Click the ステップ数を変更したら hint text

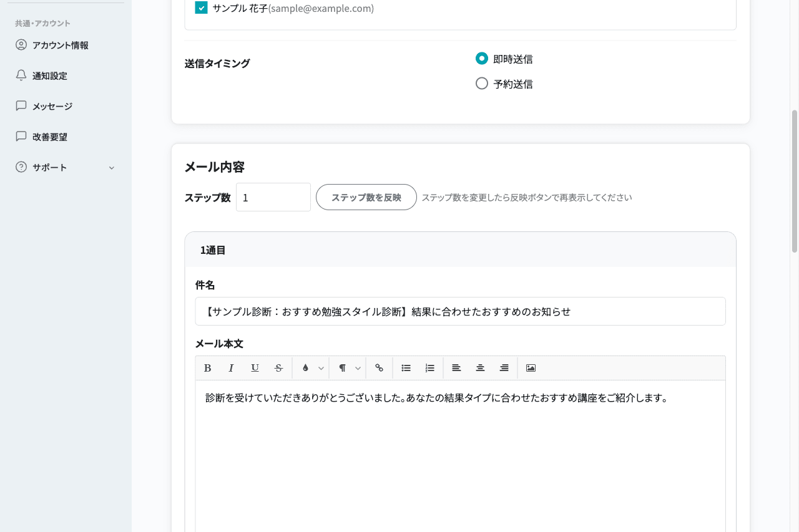pyautogui.click(x=527, y=198)
